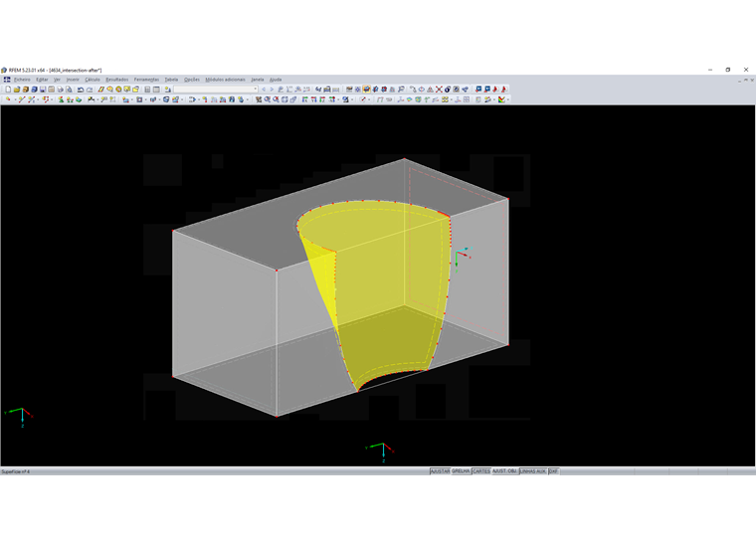Open the load case combo box dropdown
Image resolution: width=756 pixels, height=542 pixels.
pyautogui.click(x=256, y=90)
